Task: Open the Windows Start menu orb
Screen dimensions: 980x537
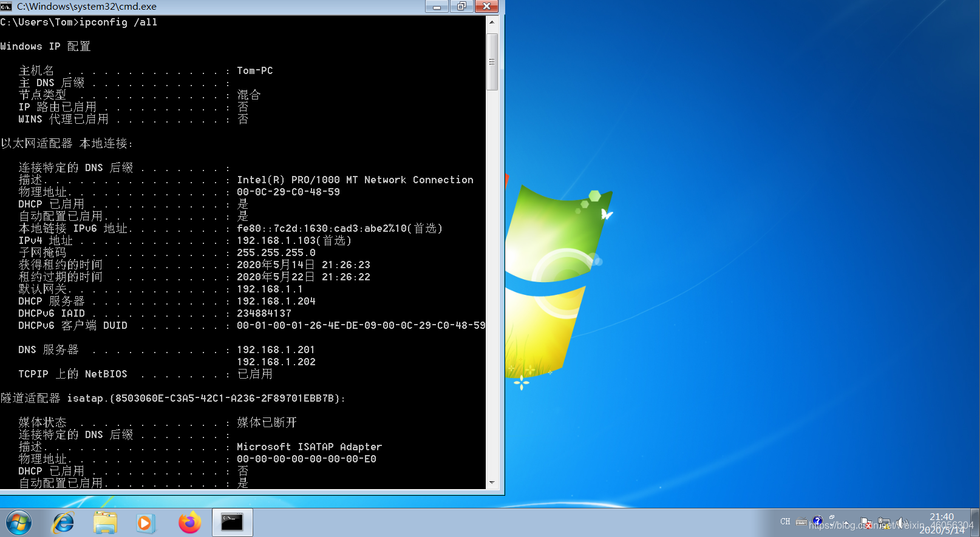Action: click(19, 522)
